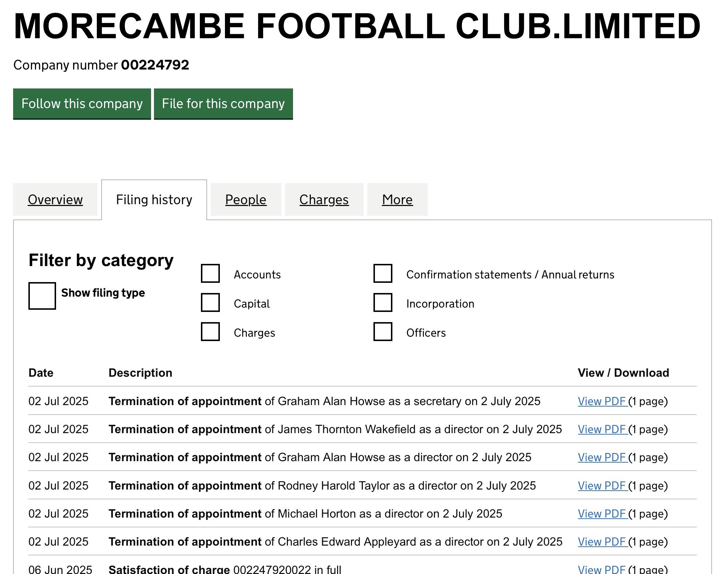728x574 pixels.
Task: Click description of Rodney Harold Taylor termination
Action: (322, 486)
